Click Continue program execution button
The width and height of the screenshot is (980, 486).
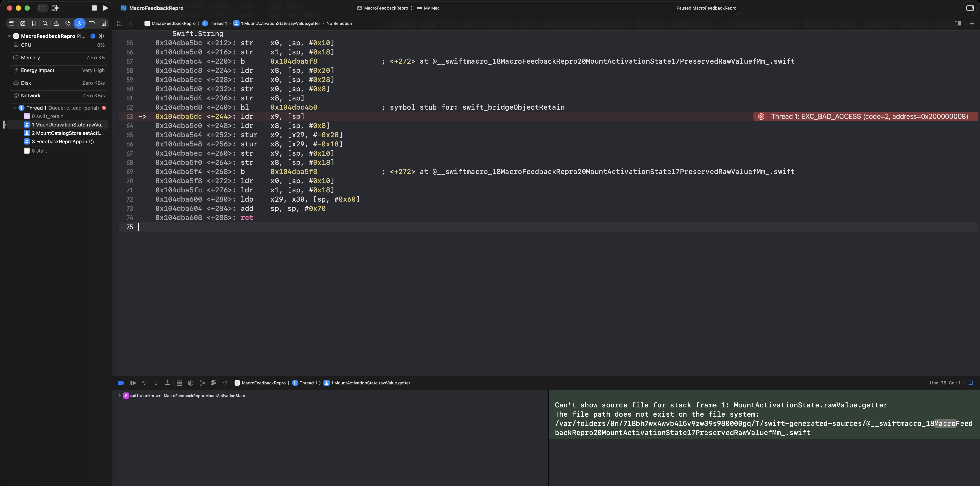tap(133, 383)
